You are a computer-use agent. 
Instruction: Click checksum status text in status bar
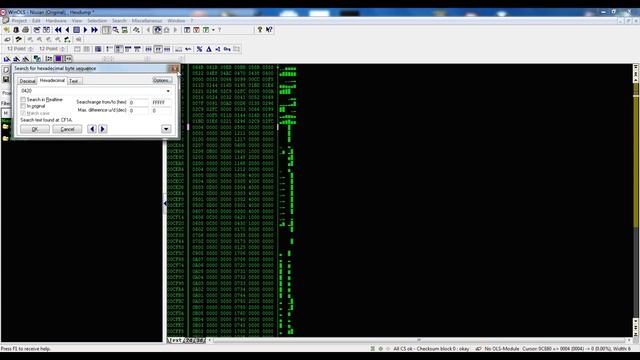click(431, 349)
